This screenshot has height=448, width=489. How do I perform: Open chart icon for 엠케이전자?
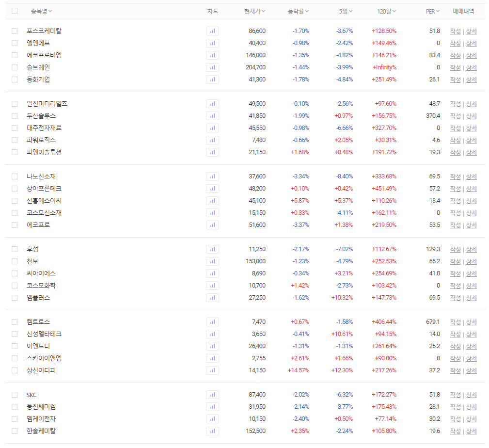212,419
